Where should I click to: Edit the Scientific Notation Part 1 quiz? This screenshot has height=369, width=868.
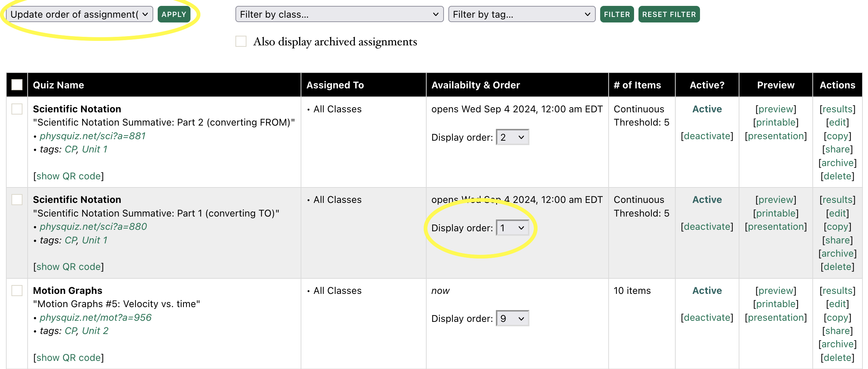[x=837, y=213]
